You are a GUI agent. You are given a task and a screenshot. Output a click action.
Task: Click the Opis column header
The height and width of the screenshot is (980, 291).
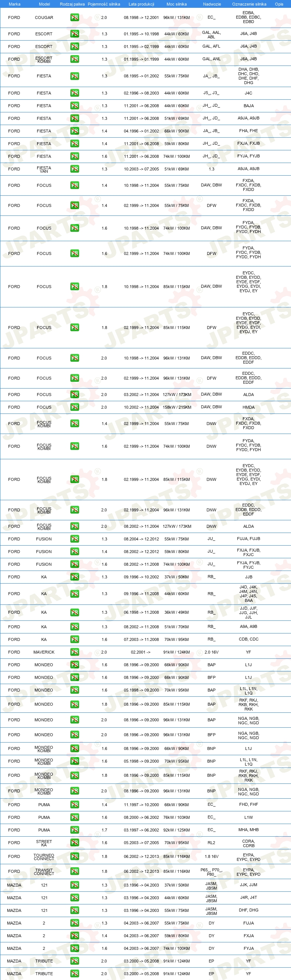279,4
